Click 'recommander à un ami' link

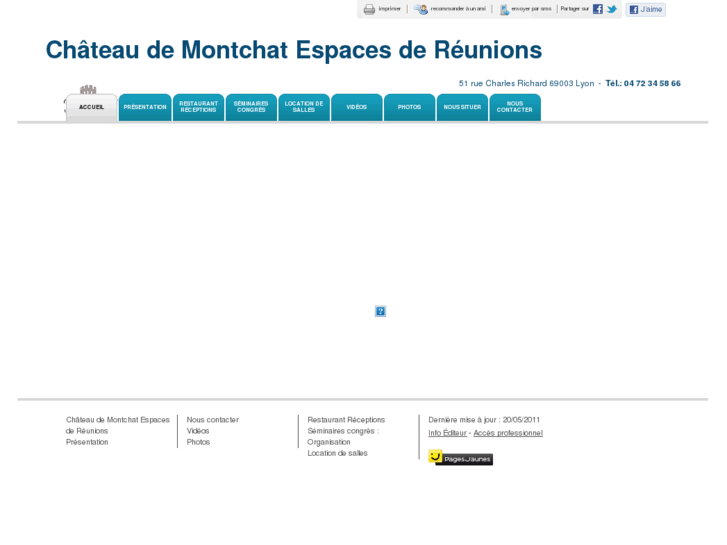click(x=458, y=9)
